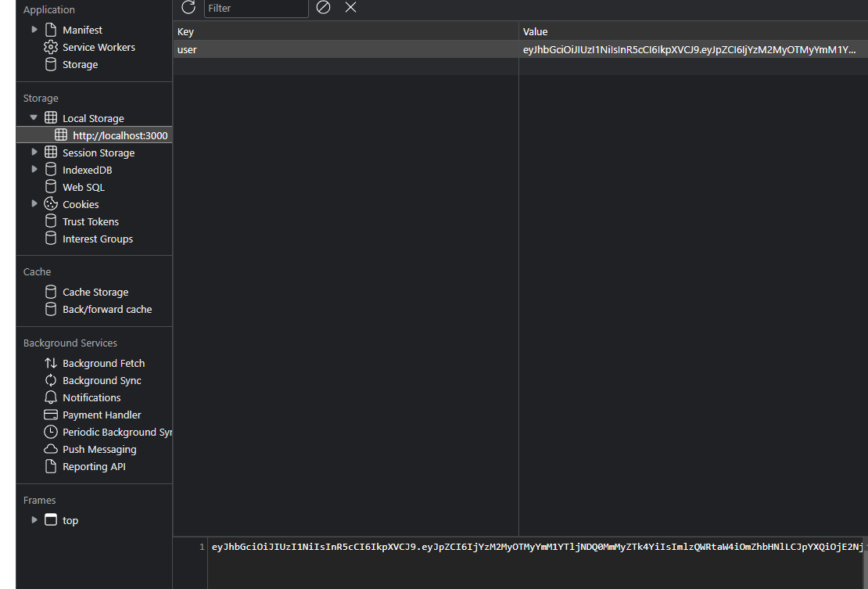The height and width of the screenshot is (589, 868).
Task: Open the Background Sync label
Action: point(102,380)
